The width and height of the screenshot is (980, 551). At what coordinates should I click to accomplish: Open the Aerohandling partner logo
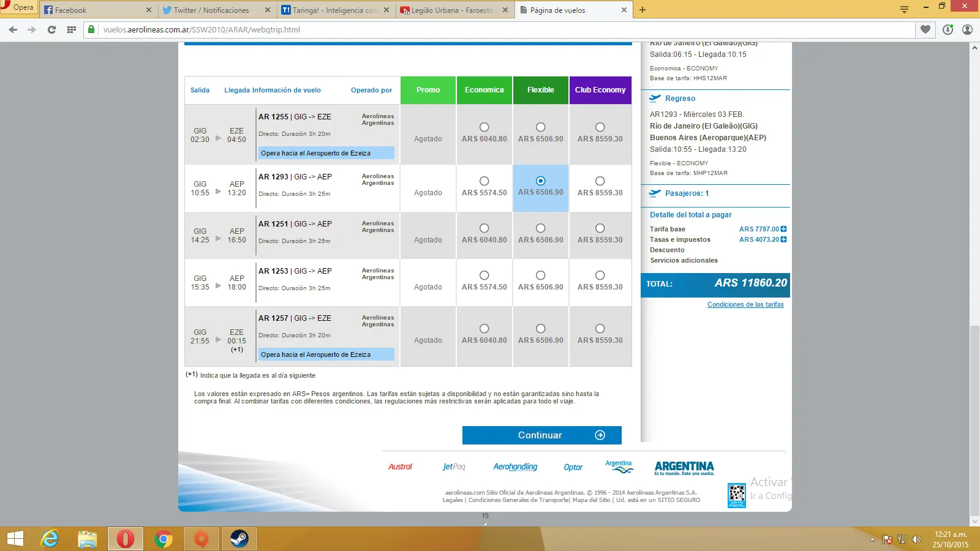(x=515, y=467)
